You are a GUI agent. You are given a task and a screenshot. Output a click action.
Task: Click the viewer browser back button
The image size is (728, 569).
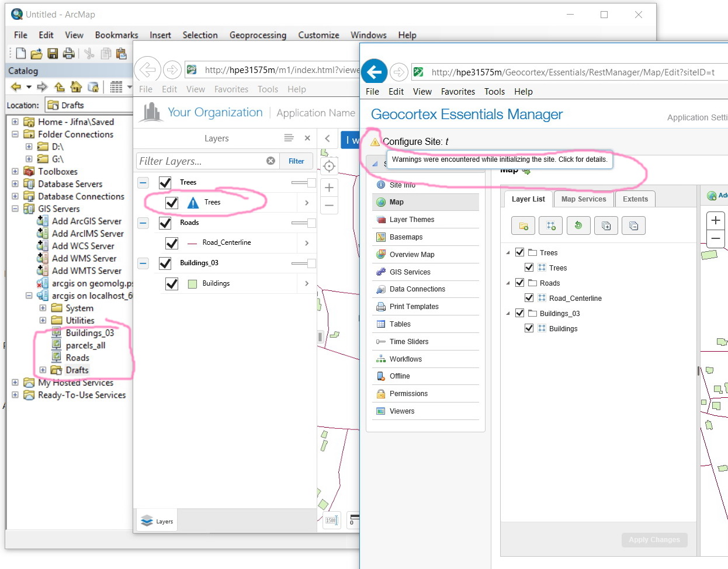147,70
